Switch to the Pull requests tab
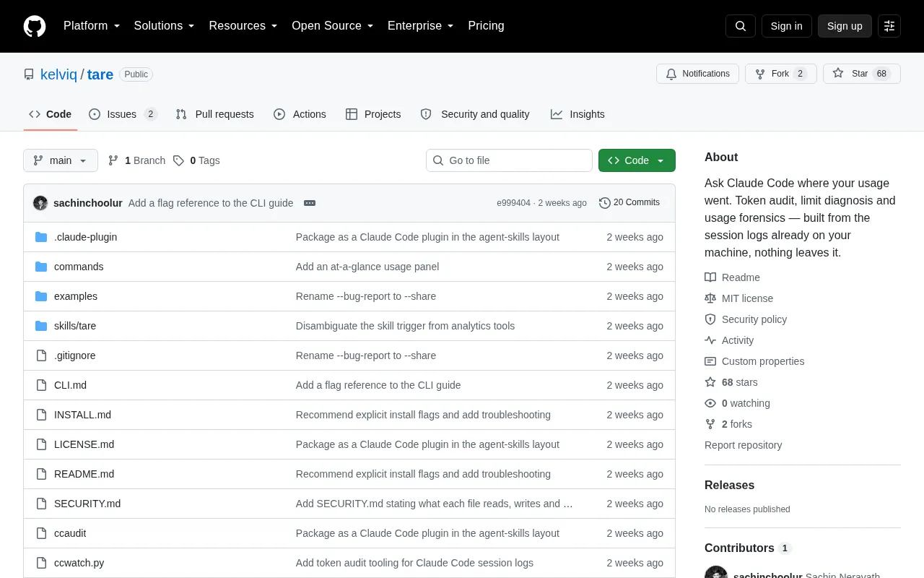This screenshot has height=578, width=924. (x=215, y=114)
